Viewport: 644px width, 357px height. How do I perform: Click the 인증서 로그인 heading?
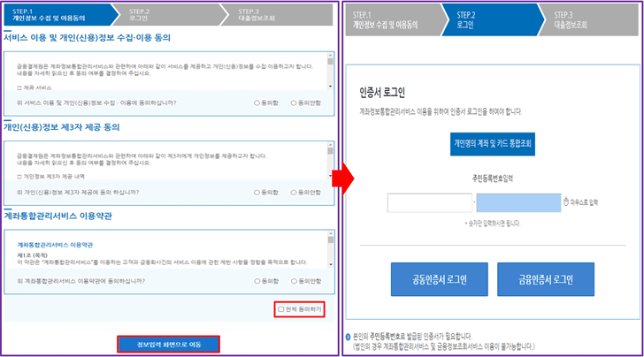(x=382, y=92)
